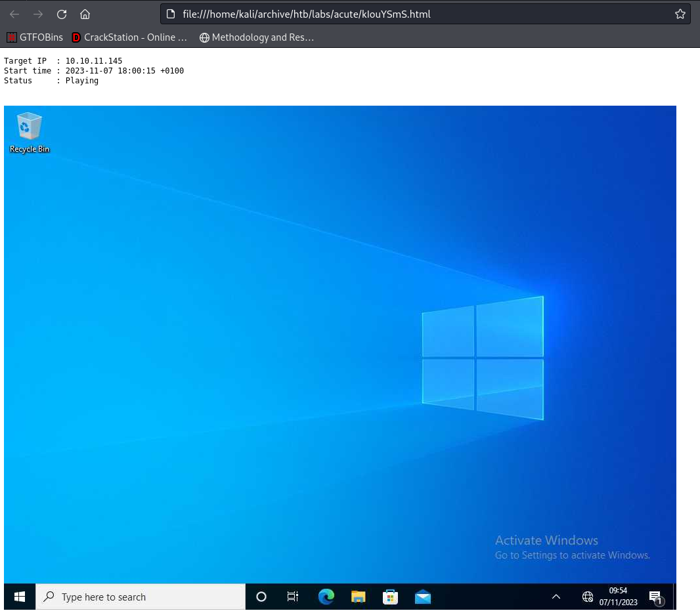Click the taskbar clock showing 09:54
The width and height of the screenshot is (700, 615).
pos(619,596)
